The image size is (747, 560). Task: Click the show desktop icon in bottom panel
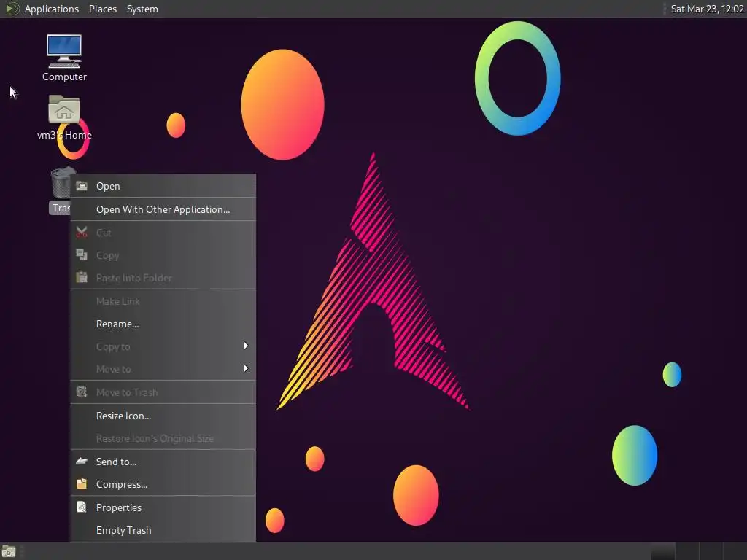tap(9, 551)
